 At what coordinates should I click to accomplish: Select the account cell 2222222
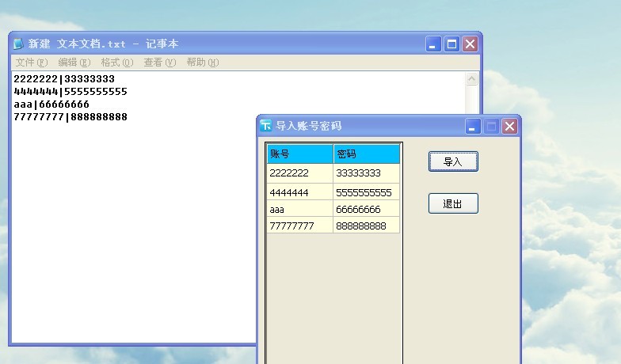[x=299, y=173]
